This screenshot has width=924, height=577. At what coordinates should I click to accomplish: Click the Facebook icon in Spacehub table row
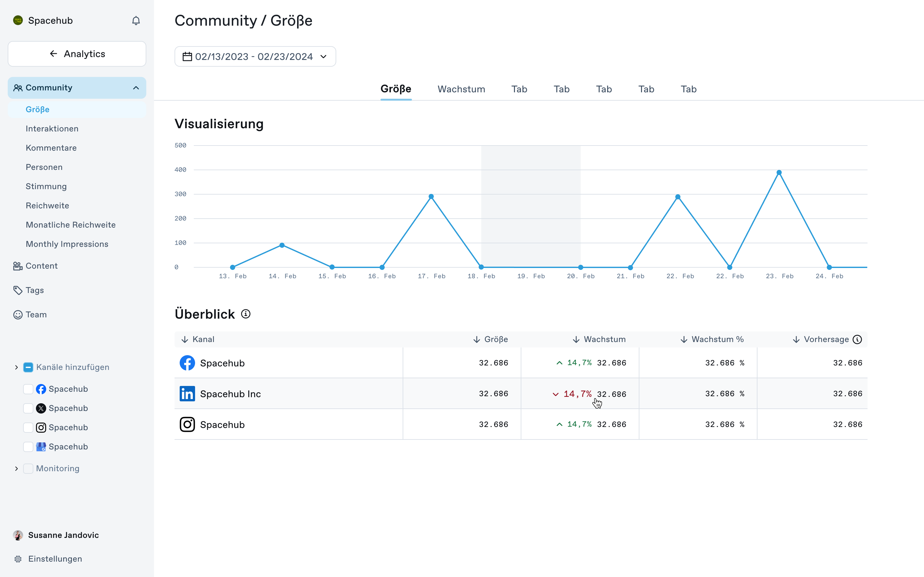coord(187,363)
